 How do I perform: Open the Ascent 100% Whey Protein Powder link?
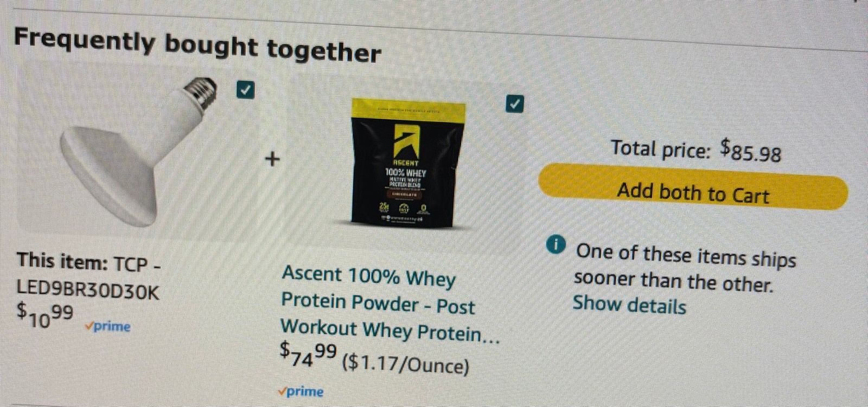(390, 303)
